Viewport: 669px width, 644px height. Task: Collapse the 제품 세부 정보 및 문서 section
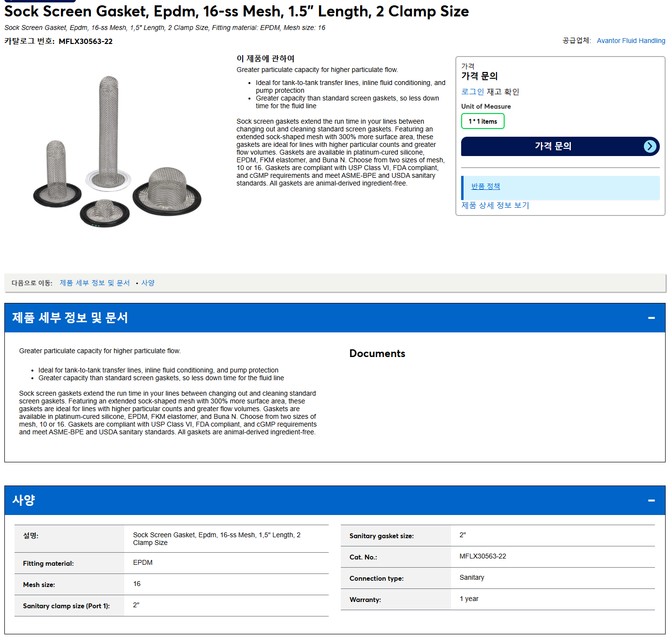651,318
